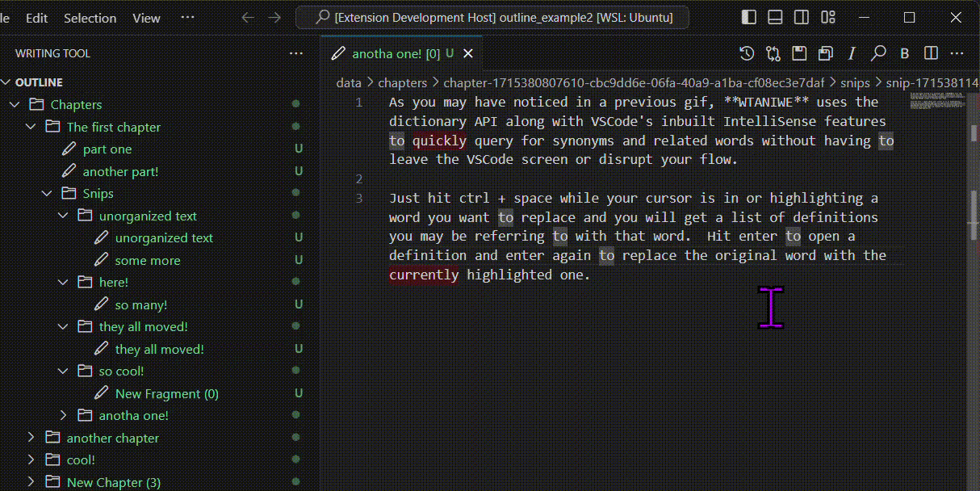Open the menu bar overflow ellipsis
Image resolution: width=980 pixels, height=491 pixels.
(187, 18)
